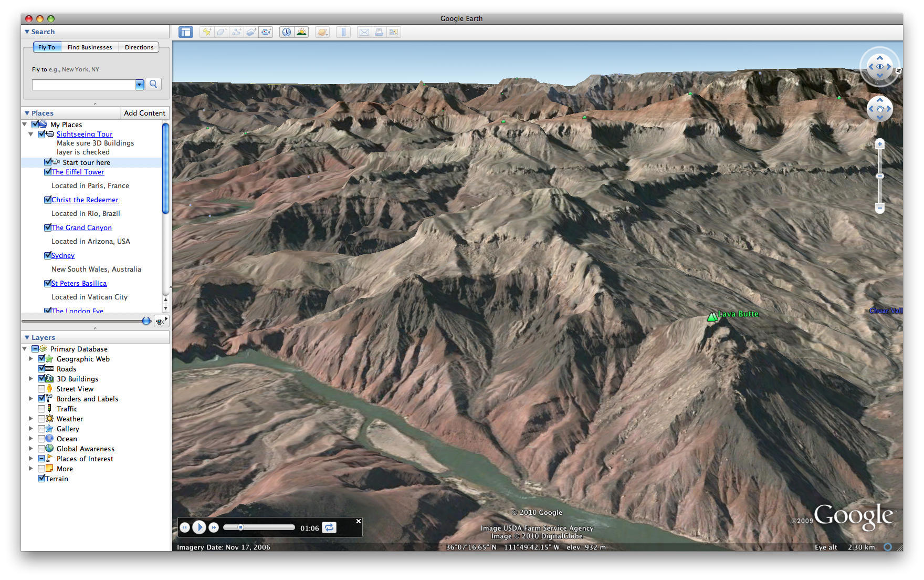924x580 pixels.
Task: Toggle the sidebar panel button
Action: tap(186, 32)
